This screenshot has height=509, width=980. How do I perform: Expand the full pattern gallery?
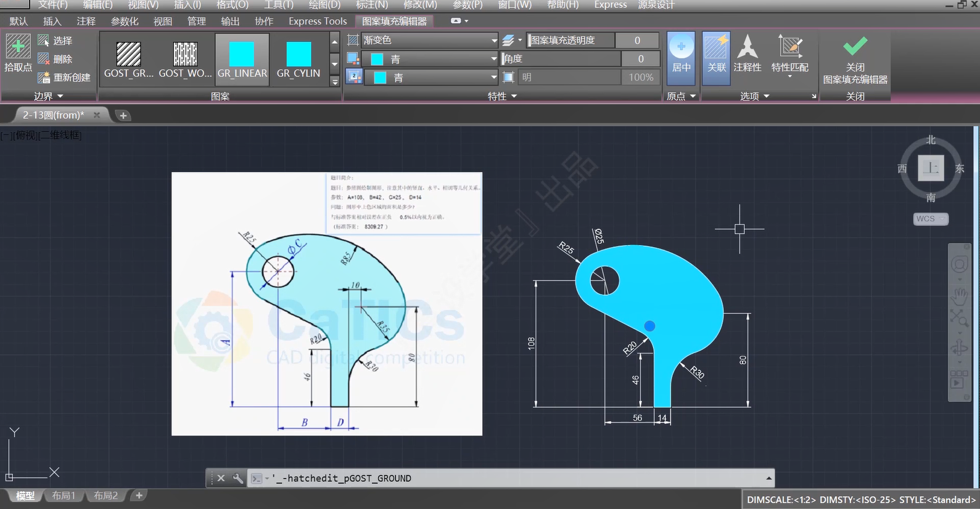point(335,81)
